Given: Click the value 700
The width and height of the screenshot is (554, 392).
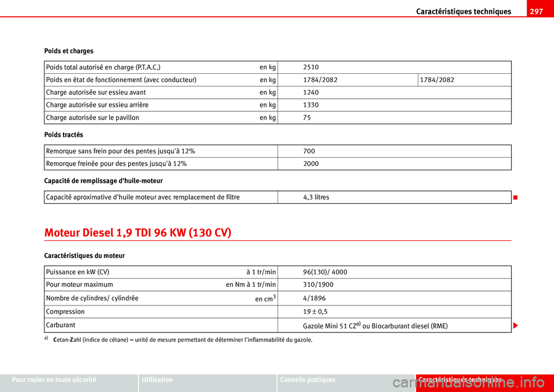Looking at the screenshot, I should pyautogui.click(x=309, y=151).
